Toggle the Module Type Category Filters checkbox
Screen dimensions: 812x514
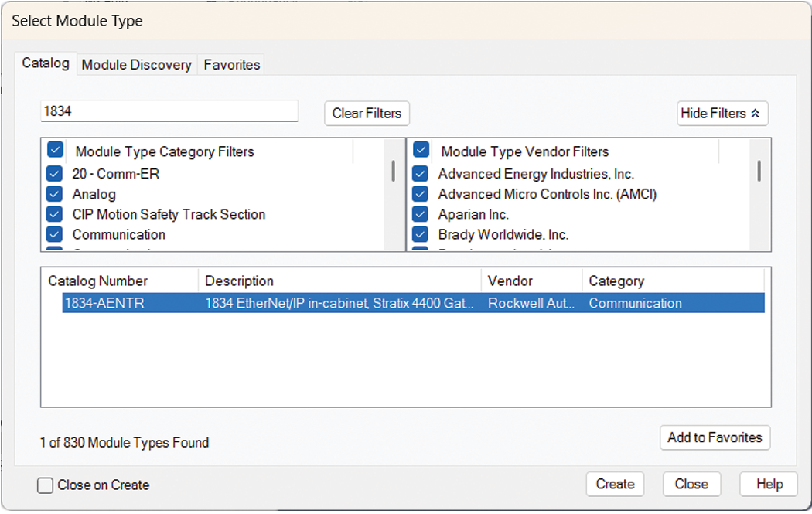[x=56, y=150]
